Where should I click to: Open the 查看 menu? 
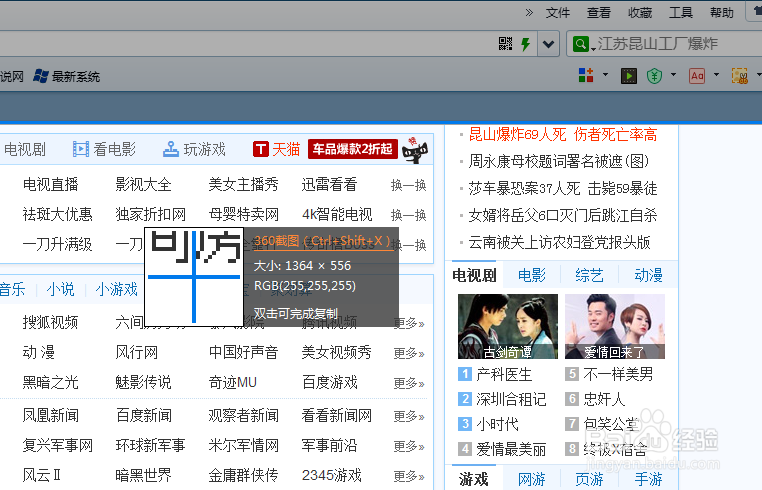[598, 13]
